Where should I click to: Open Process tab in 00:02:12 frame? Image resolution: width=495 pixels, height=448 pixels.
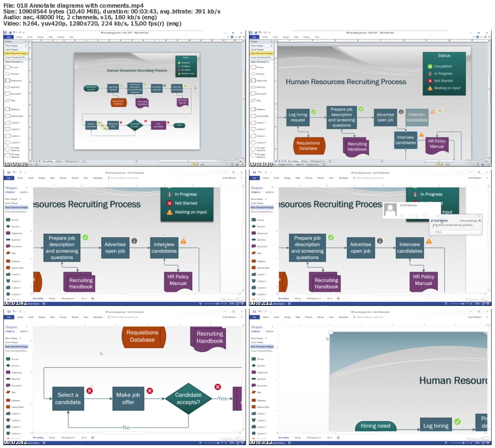pyautogui.click(x=308, y=178)
